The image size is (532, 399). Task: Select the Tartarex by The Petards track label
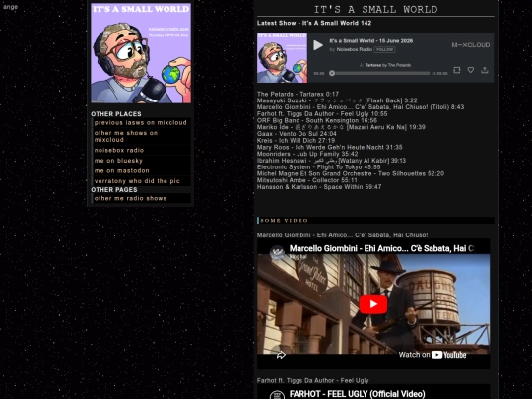point(388,65)
